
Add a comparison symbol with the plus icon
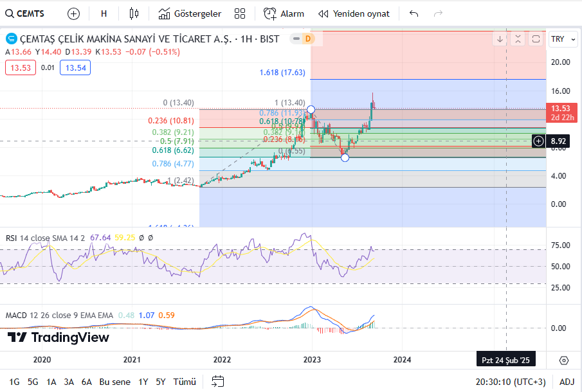click(73, 13)
